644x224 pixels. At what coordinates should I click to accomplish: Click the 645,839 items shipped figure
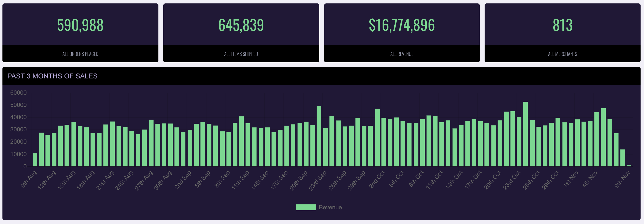click(x=241, y=25)
